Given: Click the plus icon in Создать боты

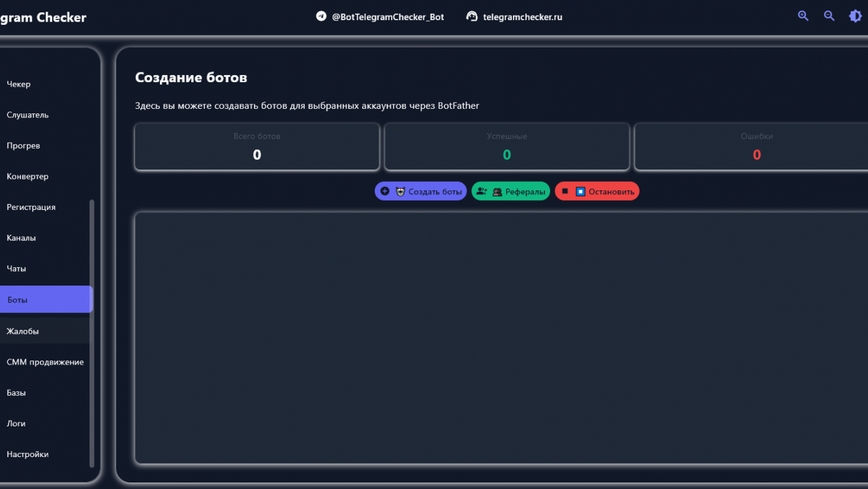Looking at the screenshot, I should pos(385,191).
